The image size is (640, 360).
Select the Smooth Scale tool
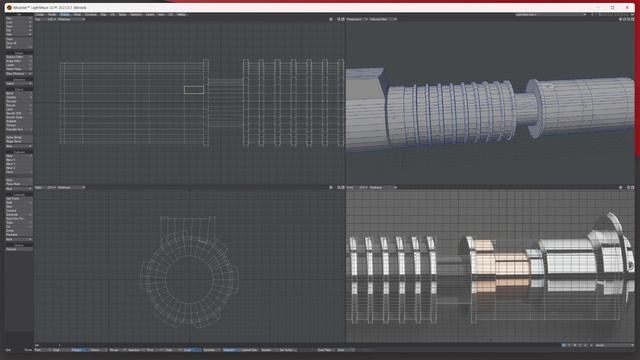pyautogui.click(x=19, y=117)
